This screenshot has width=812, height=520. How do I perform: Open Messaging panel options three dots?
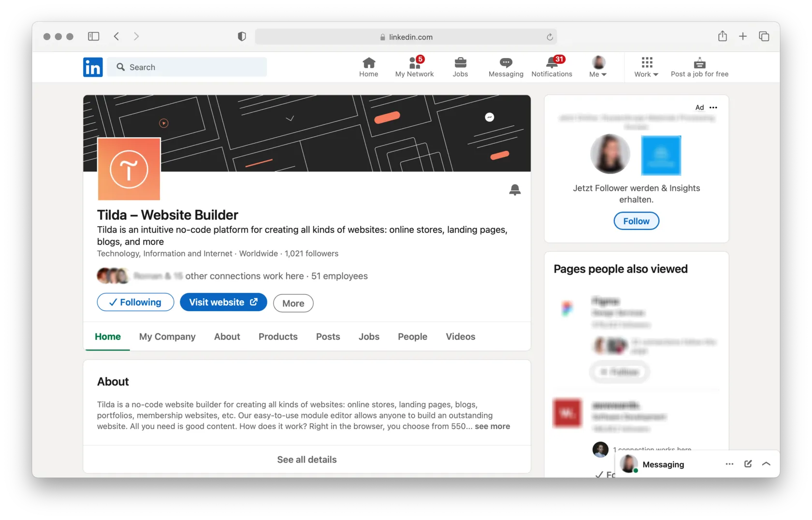[730, 464]
